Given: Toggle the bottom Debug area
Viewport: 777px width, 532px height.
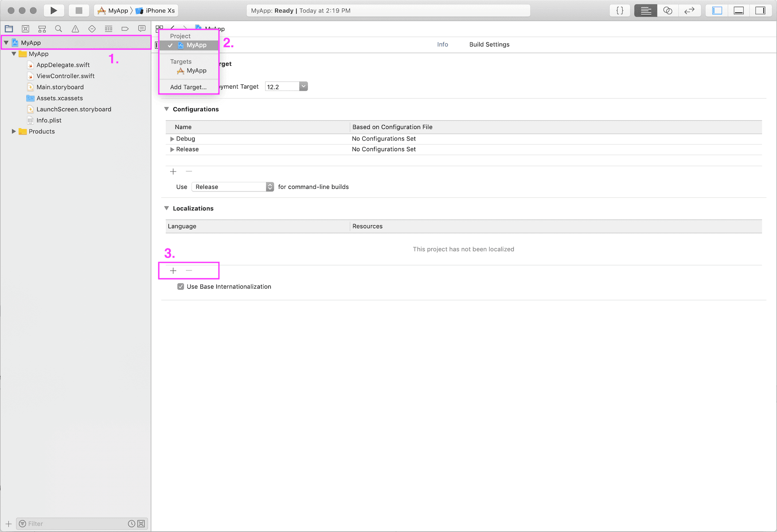Looking at the screenshot, I should (x=739, y=11).
